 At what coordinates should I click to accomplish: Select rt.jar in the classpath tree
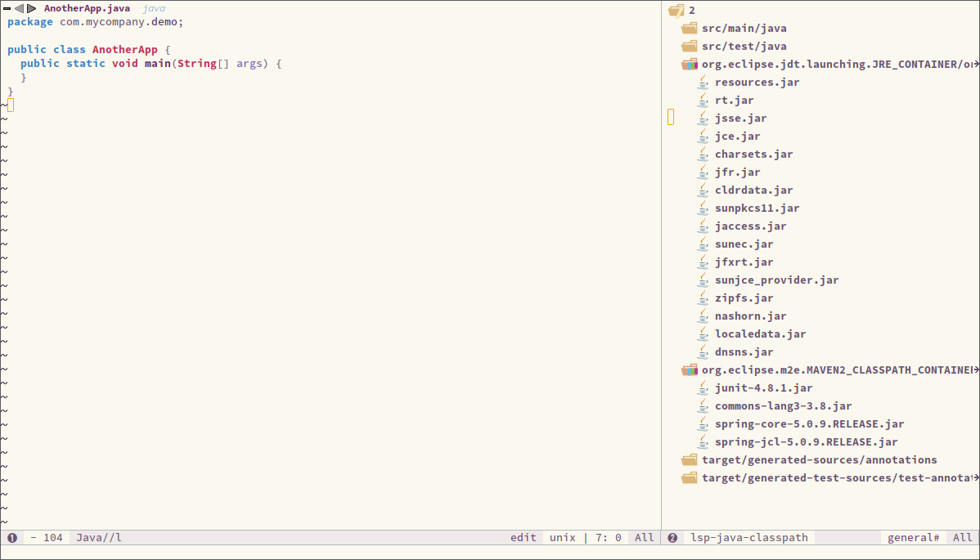(x=735, y=100)
